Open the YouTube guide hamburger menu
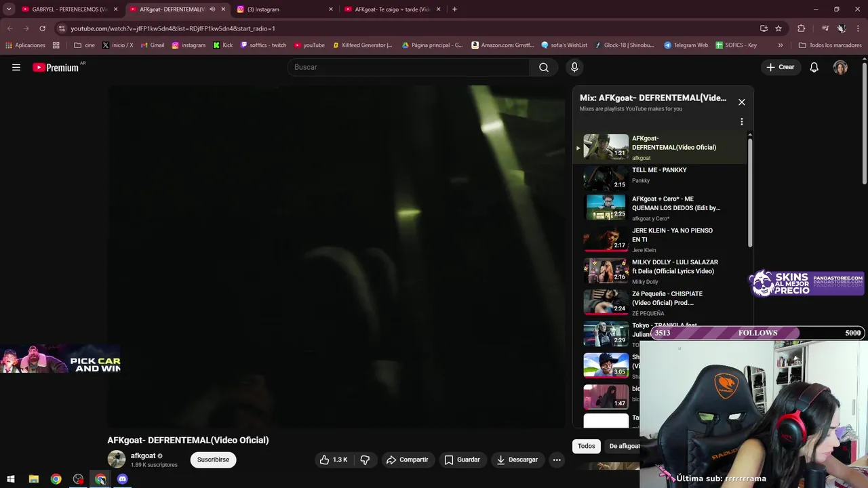The width and height of the screenshot is (868, 488). coord(16,67)
